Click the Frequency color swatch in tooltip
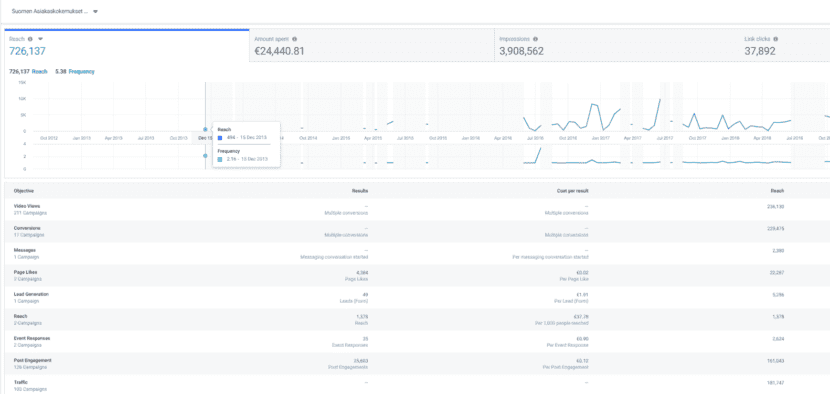The height and width of the screenshot is (394, 830). point(220,159)
